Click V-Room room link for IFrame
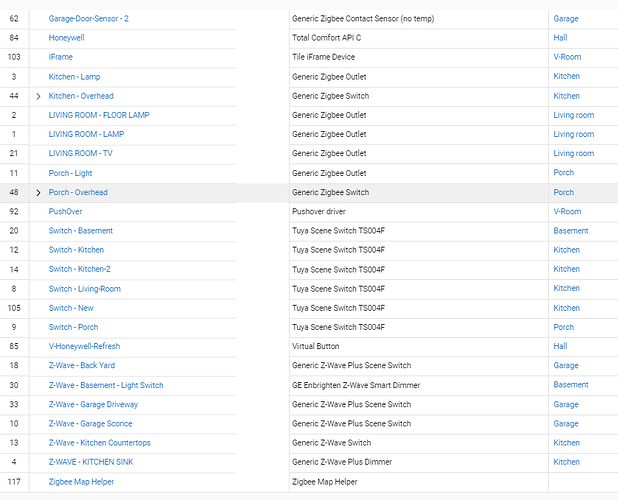Screen dimensions: 618x500 click(x=567, y=57)
